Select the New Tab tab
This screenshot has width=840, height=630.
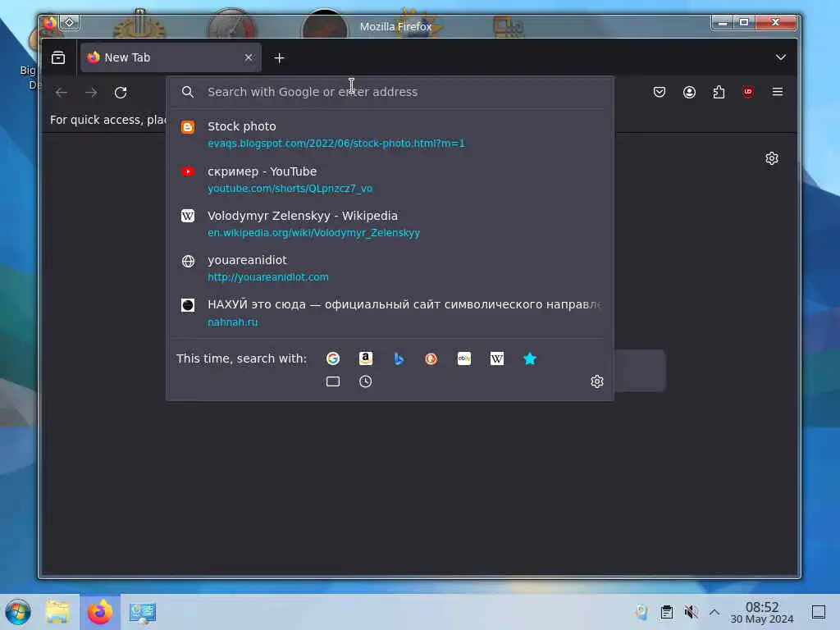point(171,57)
